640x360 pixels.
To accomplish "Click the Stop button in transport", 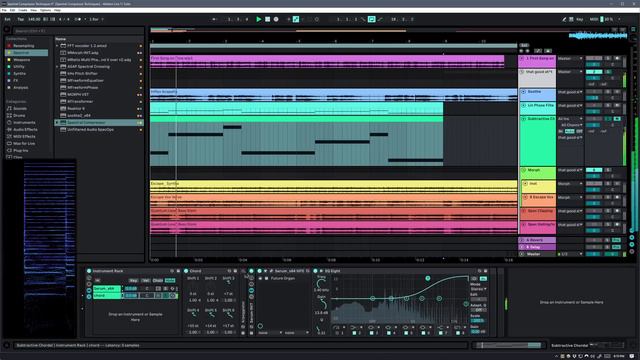I will coord(267,19).
